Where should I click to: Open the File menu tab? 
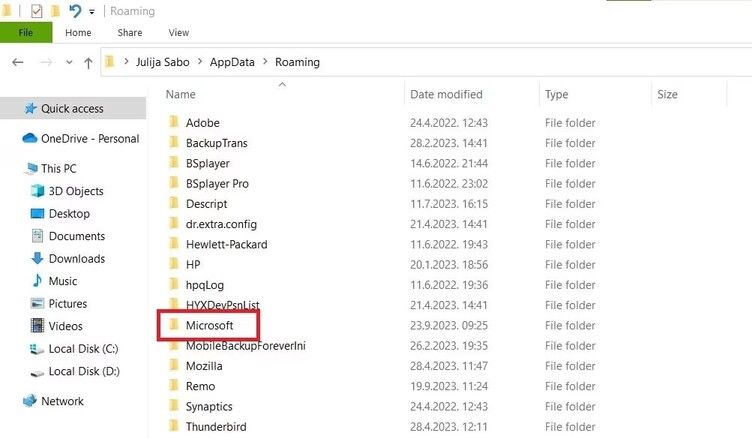point(26,33)
